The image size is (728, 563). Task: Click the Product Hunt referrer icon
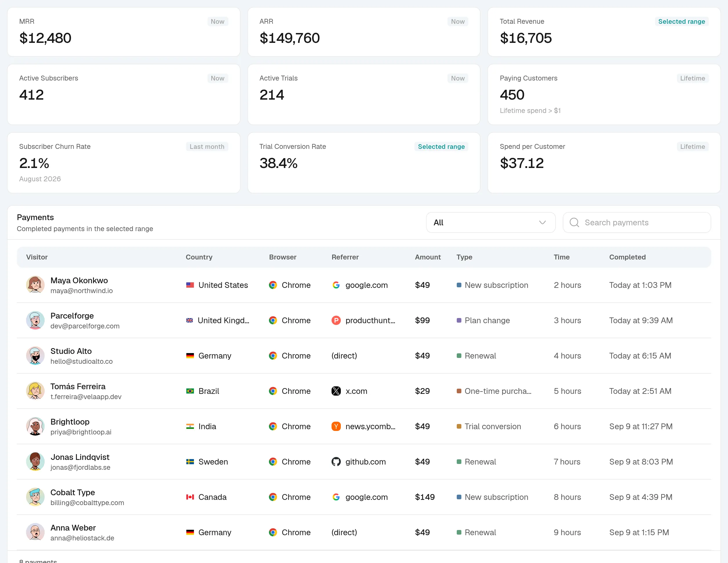336,320
